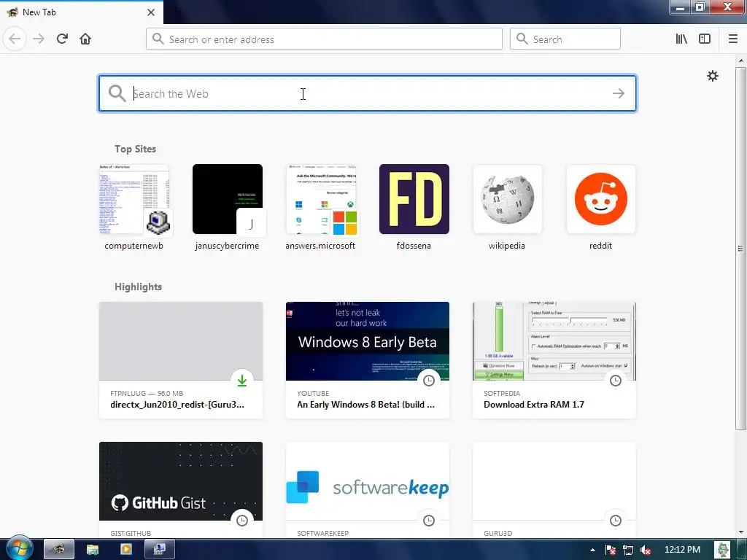
Task: Click the address bar field
Action: click(324, 39)
